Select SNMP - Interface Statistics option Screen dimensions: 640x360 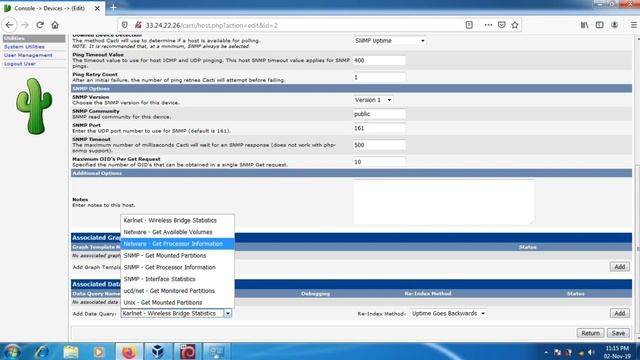click(x=177, y=279)
